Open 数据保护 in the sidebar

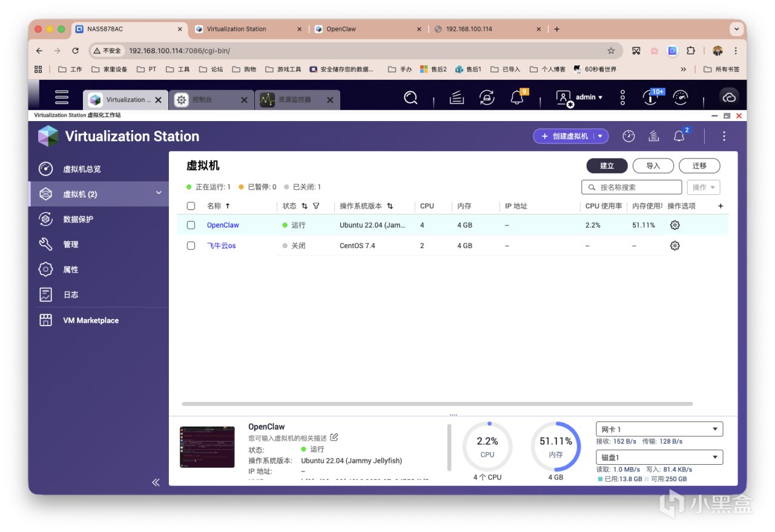coord(99,219)
